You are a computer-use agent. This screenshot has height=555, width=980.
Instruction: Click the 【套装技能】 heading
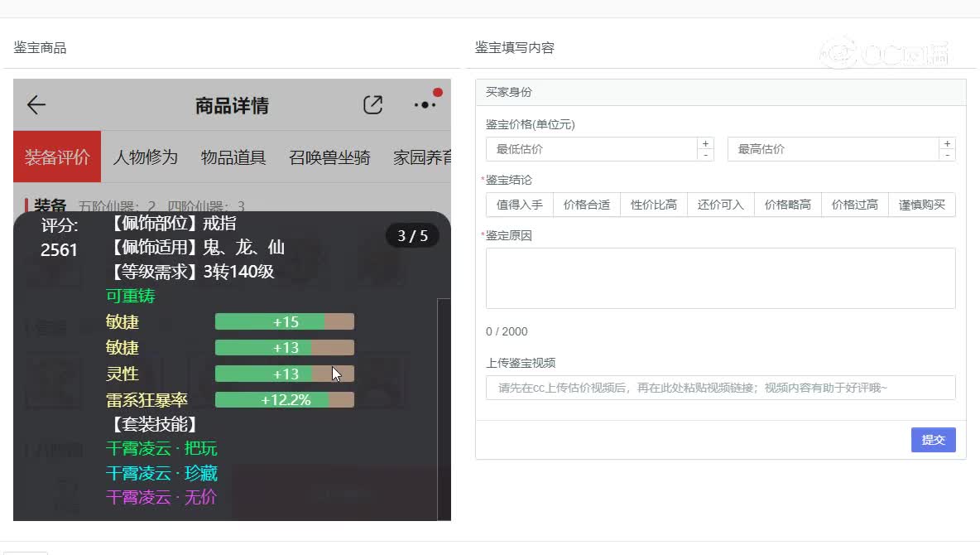click(x=155, y=424)
